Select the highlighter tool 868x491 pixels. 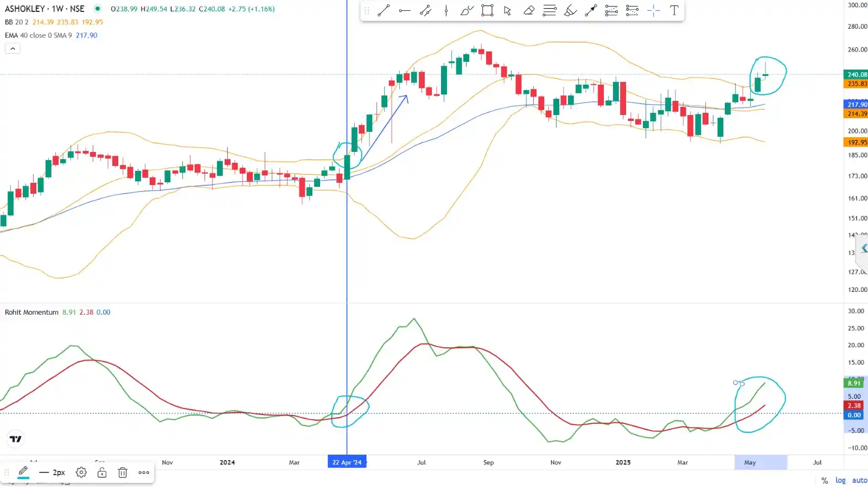(x=570, y=10)
